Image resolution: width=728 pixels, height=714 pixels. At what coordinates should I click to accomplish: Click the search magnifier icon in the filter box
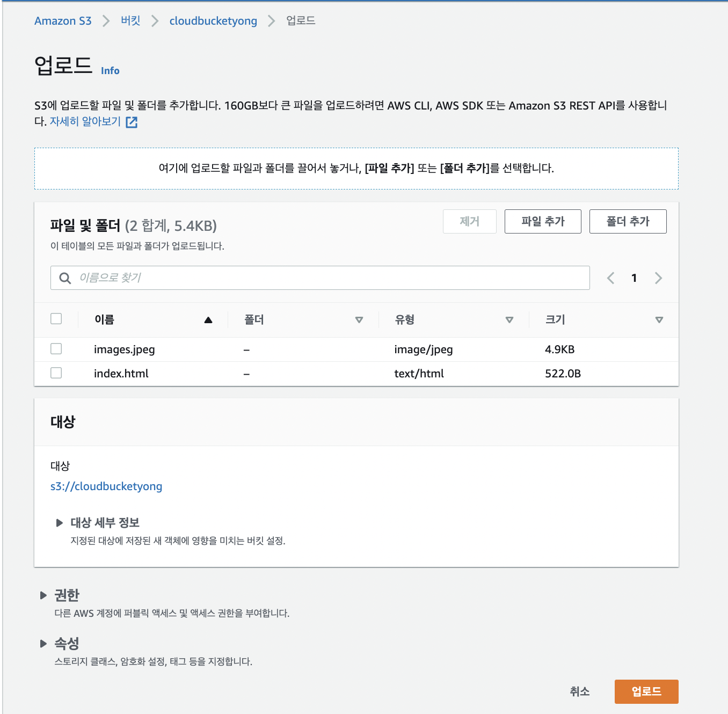[65, 278]
